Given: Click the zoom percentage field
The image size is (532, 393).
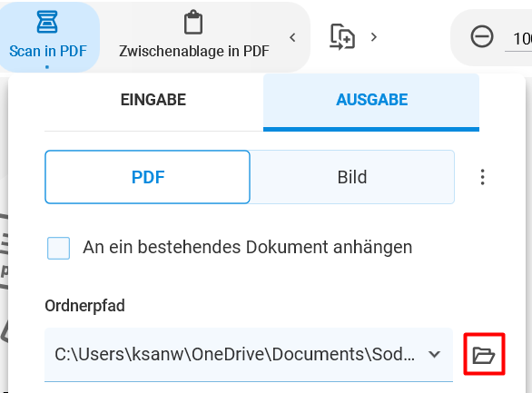Looking at the screenshot, I should click(x=518, y=39).
